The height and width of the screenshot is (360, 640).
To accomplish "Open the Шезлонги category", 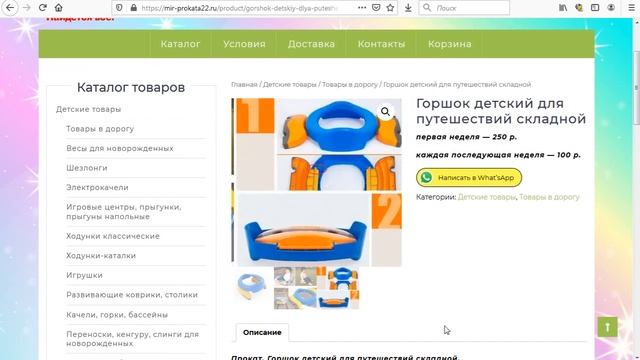I will (x=87, y=168).
